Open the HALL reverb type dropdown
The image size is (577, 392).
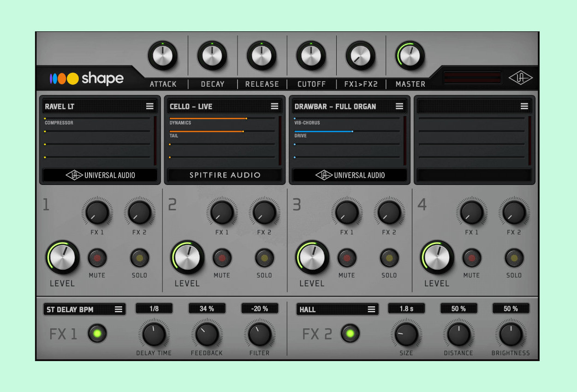coord(337,309)
